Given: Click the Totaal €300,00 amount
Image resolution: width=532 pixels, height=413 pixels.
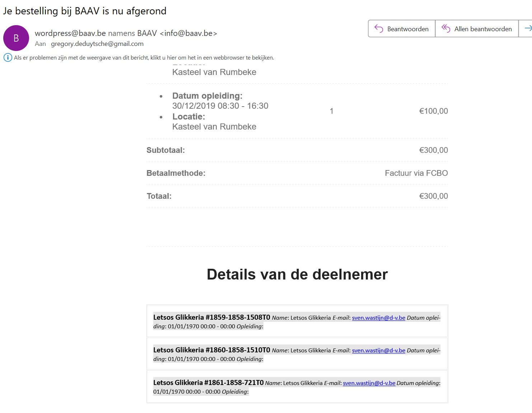Looking at the screenshot, I should coord(434,196).
